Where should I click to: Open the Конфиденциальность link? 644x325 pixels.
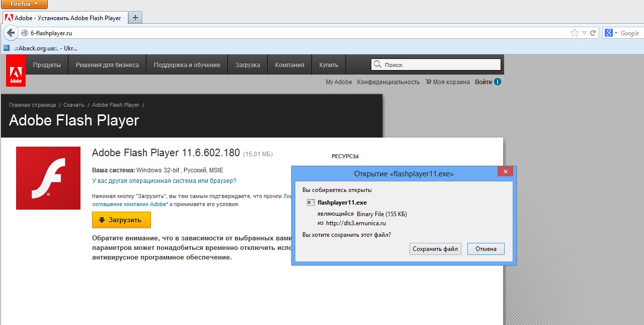[x=388, y=82]
